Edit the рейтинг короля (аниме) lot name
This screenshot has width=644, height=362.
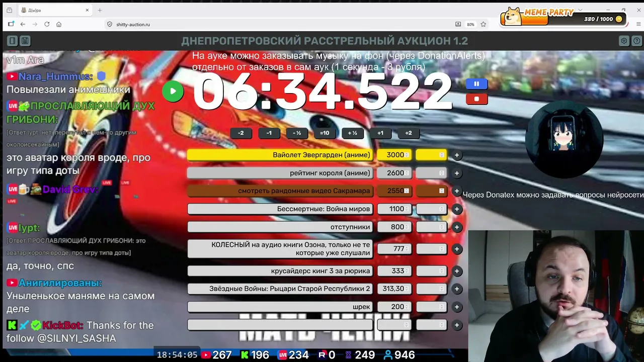pyautogui.click(x=280, y=173)
